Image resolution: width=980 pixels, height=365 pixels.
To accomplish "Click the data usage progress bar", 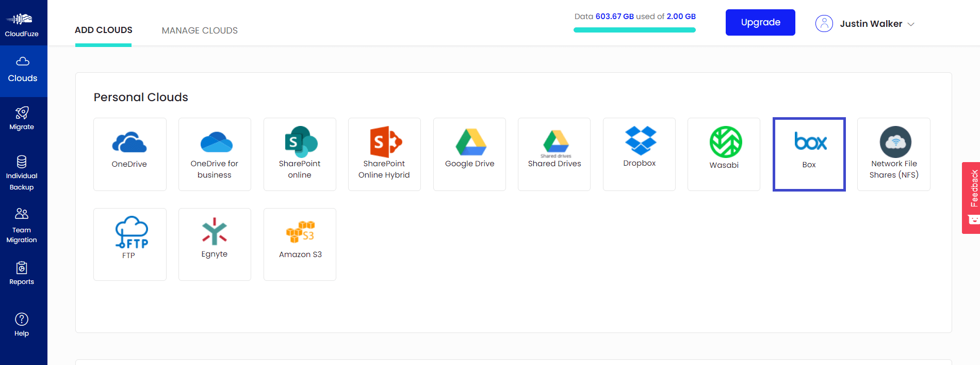I will pos(634,30).
